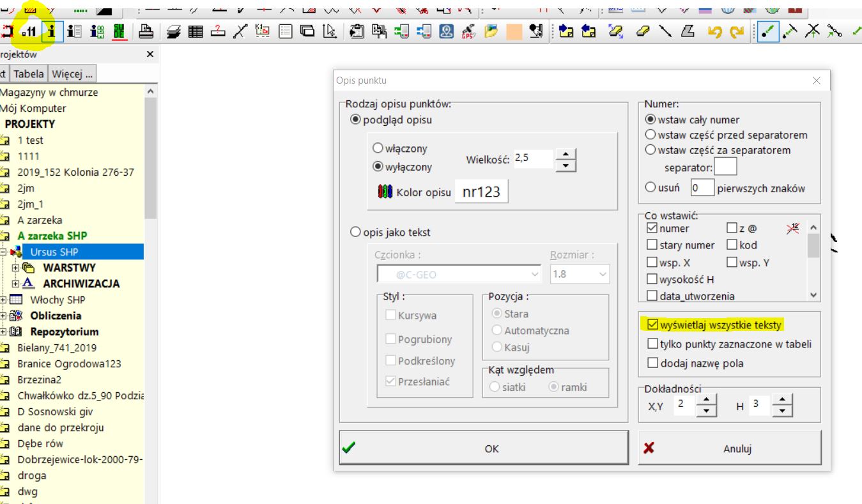The image size is (862, 504).
Task: Select the plain yellow eraser tool
Action: click(x=643, y=31)
